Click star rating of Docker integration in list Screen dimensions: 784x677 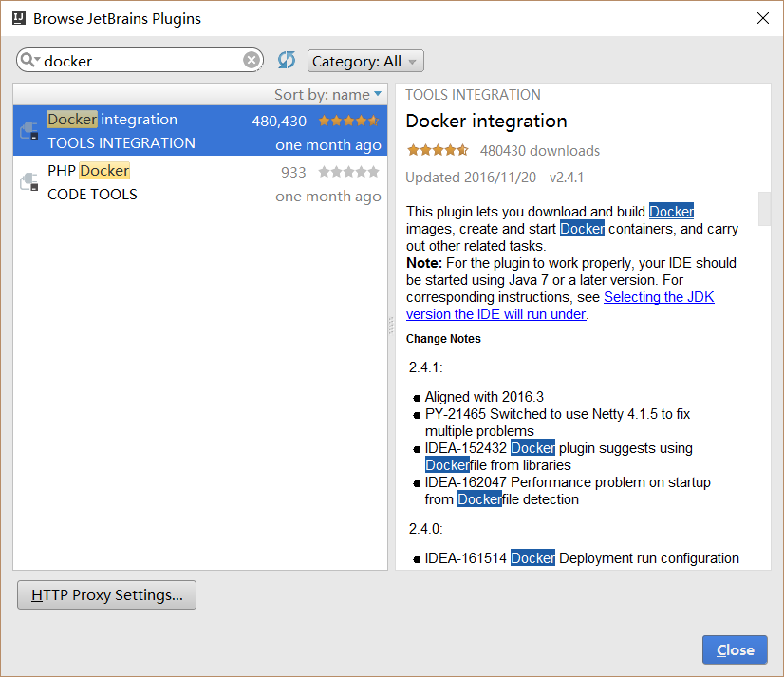pos(348,121)
